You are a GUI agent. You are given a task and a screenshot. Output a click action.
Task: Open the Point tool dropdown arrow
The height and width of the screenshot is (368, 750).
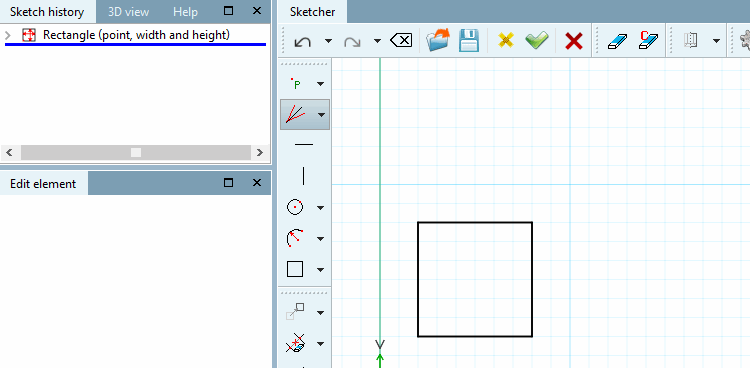320,84
